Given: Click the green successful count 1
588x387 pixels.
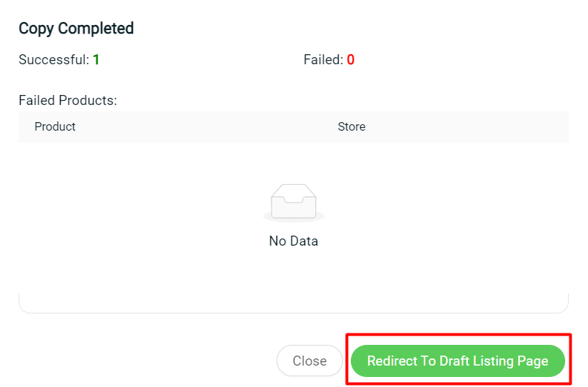Looking at the screenshot, I should (96, 59).
